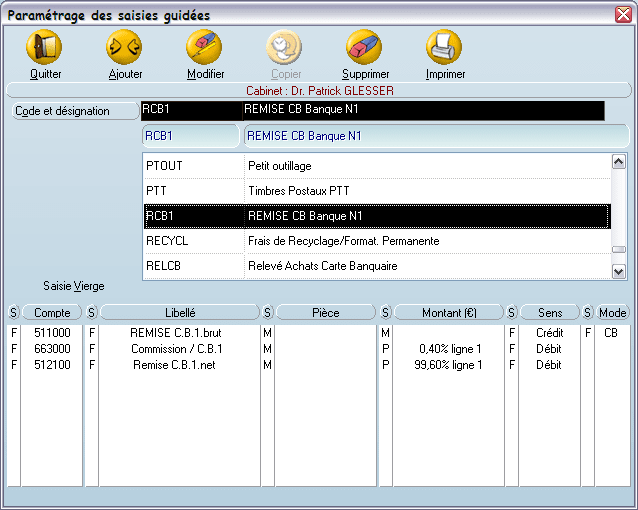The height and width of the screenshot is (510, 638).
Task: Select the PTOUT Petit outillage row
Action: click(x=375, y=165)
